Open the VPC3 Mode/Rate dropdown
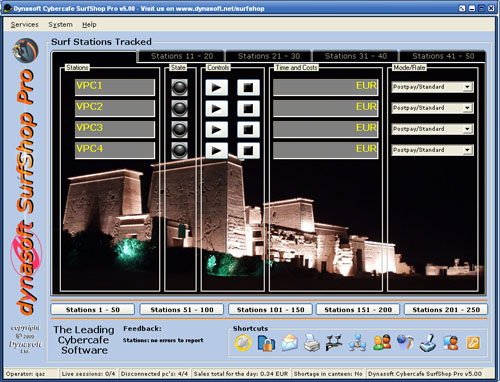Image resolution: width=500 pixels, height=382 pixels. [x=432, y=129]
